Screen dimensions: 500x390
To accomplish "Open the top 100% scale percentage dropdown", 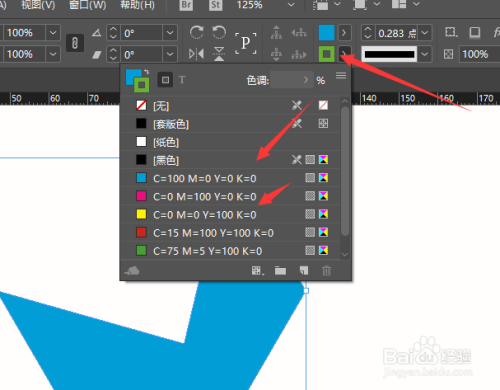I will point(53,33).
